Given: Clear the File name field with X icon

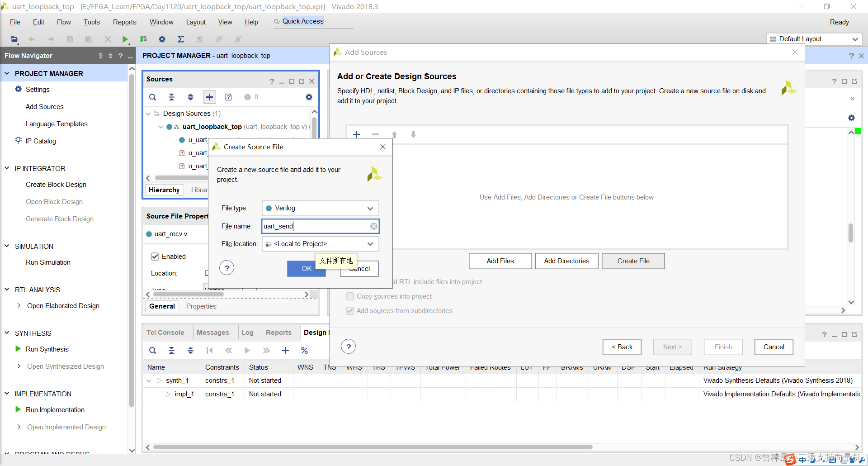Looking at the screenshot, I should point(374,226).
